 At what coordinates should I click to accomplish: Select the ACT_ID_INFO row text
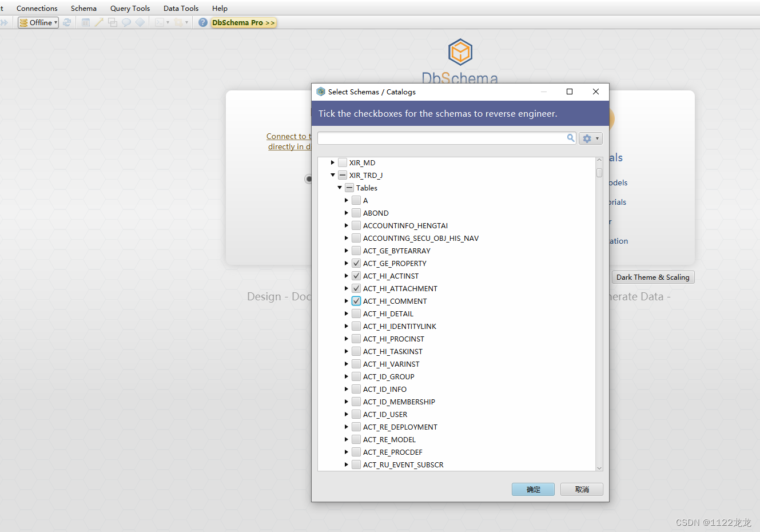[x=385, y=389]
